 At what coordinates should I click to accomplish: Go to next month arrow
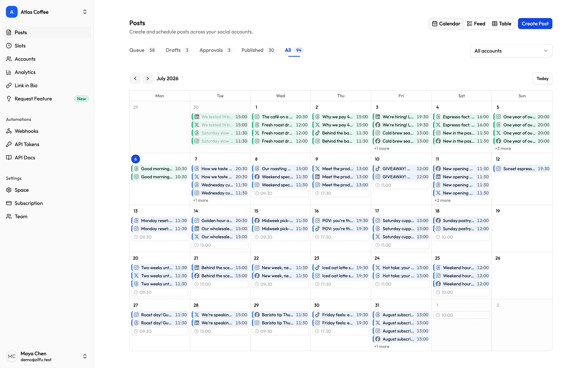click(x=148, y=78)
